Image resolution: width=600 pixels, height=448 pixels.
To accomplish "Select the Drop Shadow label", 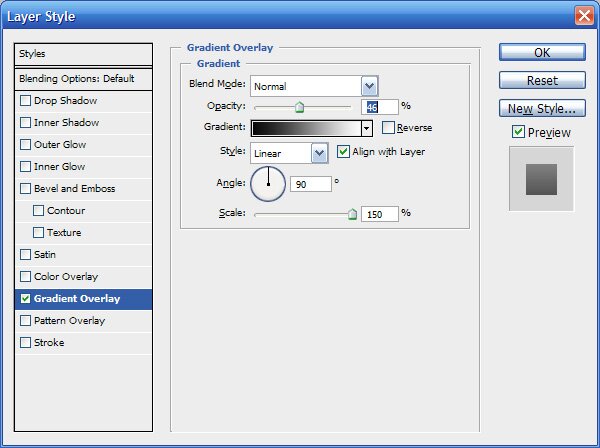I will point(65,101).
